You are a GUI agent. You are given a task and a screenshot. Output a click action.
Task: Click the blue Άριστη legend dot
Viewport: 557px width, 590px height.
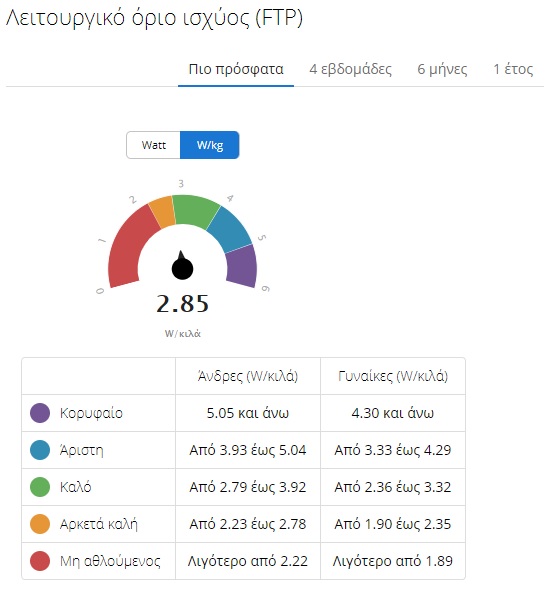[x=40, y=450]
